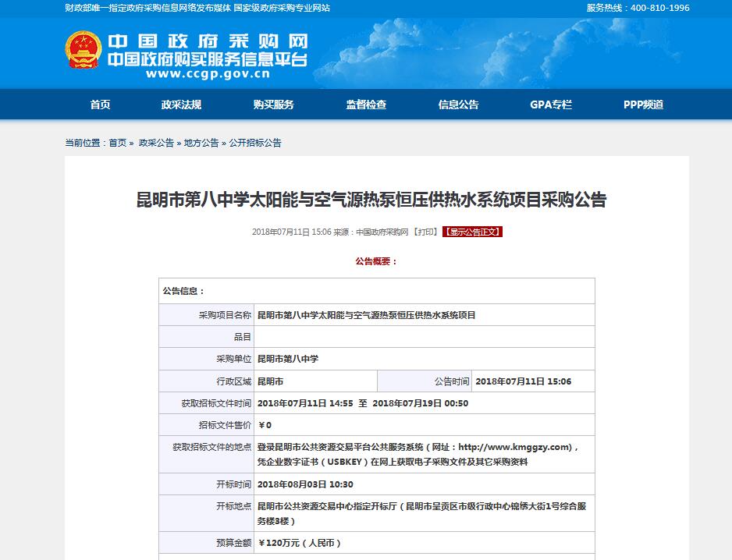Click the URL http://www.kmggzy.com text
Viewport: 732px width, 560px height.
[515, 447]
